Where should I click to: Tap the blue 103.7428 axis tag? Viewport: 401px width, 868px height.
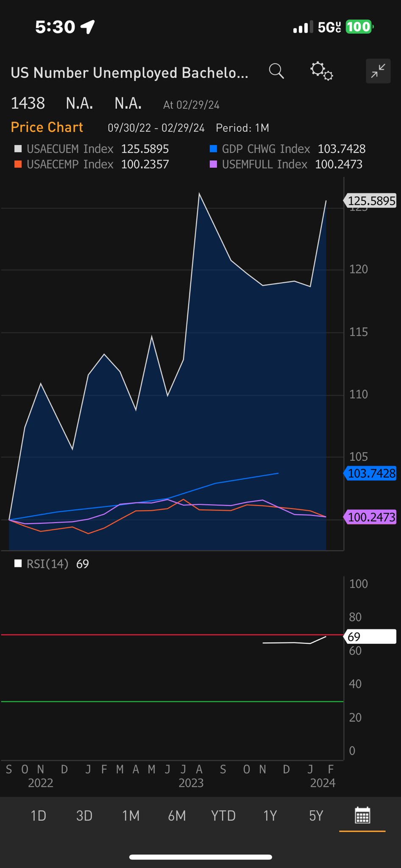click(370, 473)
